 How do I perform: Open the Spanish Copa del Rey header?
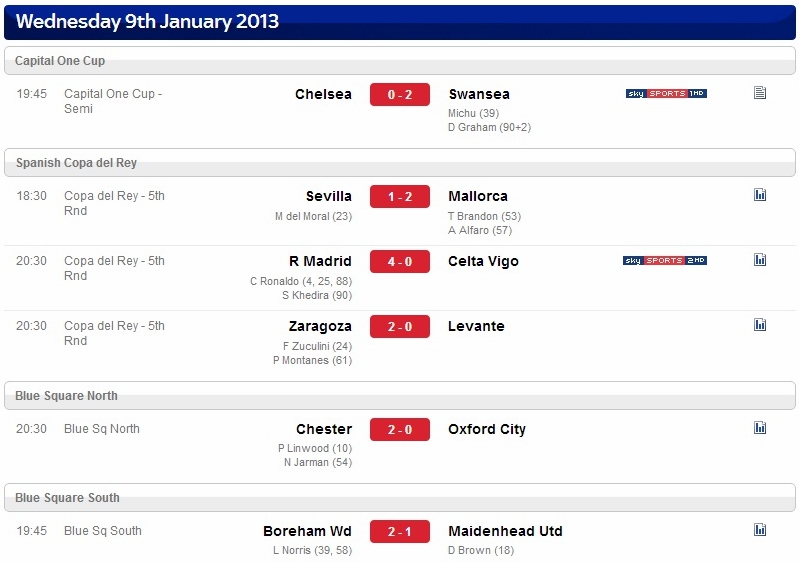pos(400,163)
